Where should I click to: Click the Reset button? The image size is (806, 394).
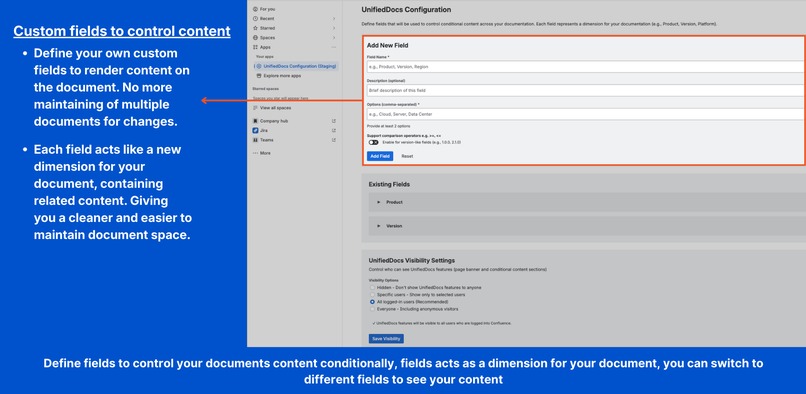pos(407,156)
